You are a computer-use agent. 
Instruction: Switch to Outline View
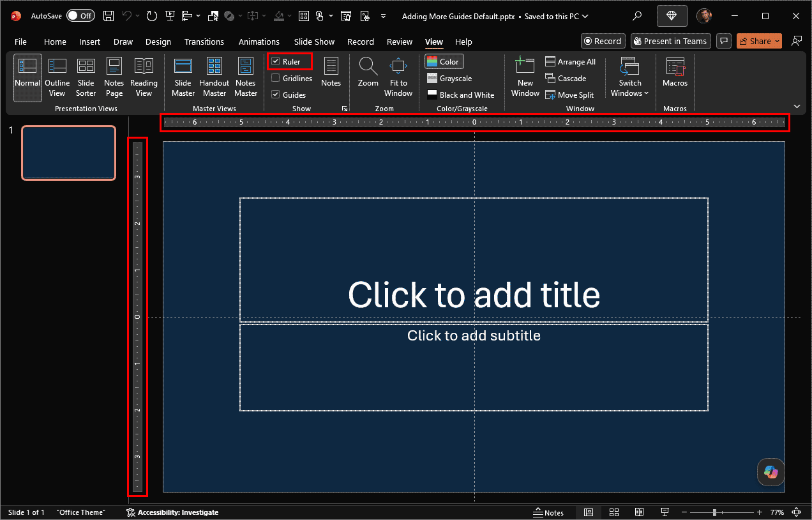click(x=57, y=78)
